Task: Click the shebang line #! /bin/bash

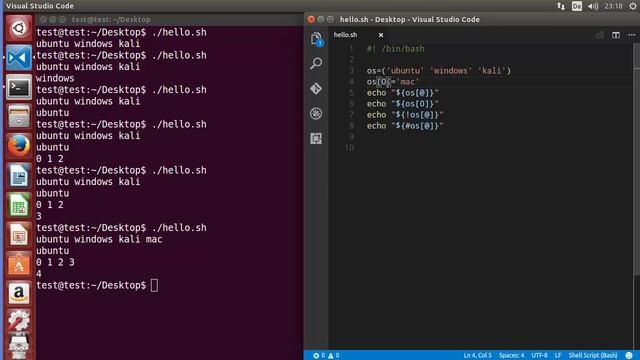Action: tap(396, 49)
